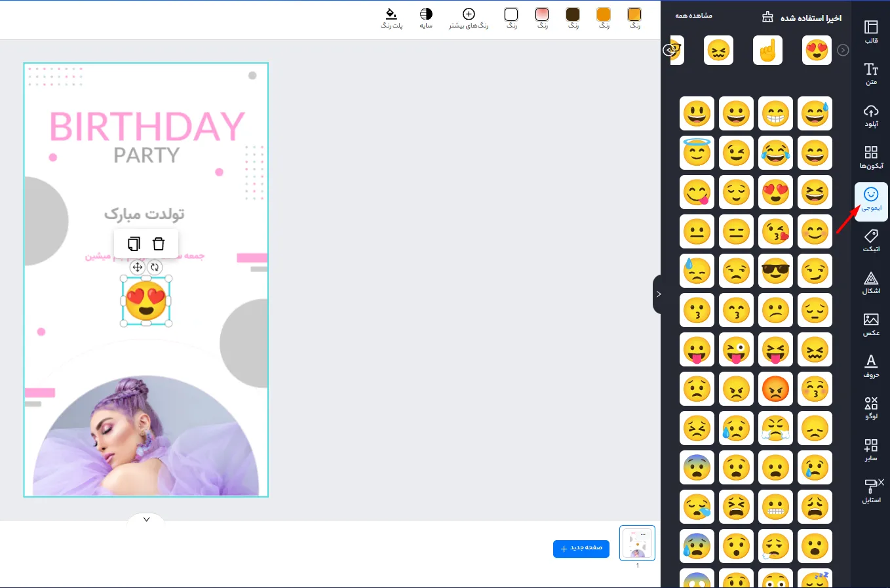Insert the tears of joy emoji
The image size is (890, 588).
click(775, 153)
